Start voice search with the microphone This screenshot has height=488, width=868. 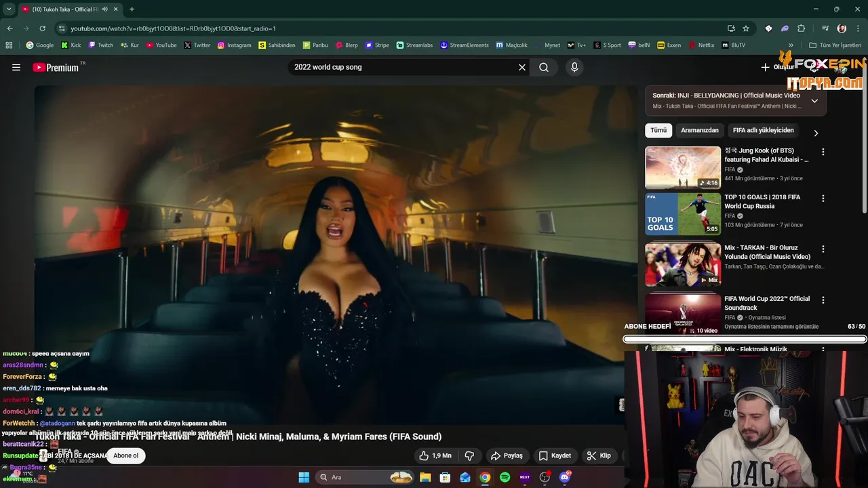(574, 67)
